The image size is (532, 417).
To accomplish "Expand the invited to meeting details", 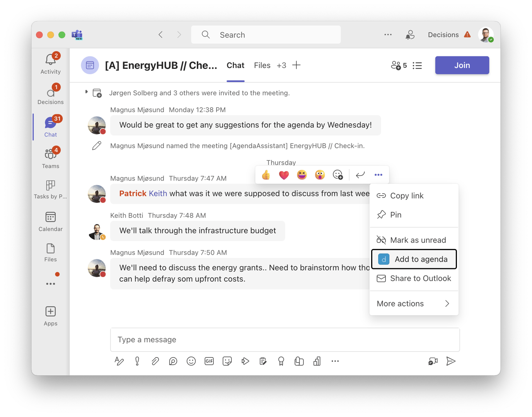I will pos(86,92).
